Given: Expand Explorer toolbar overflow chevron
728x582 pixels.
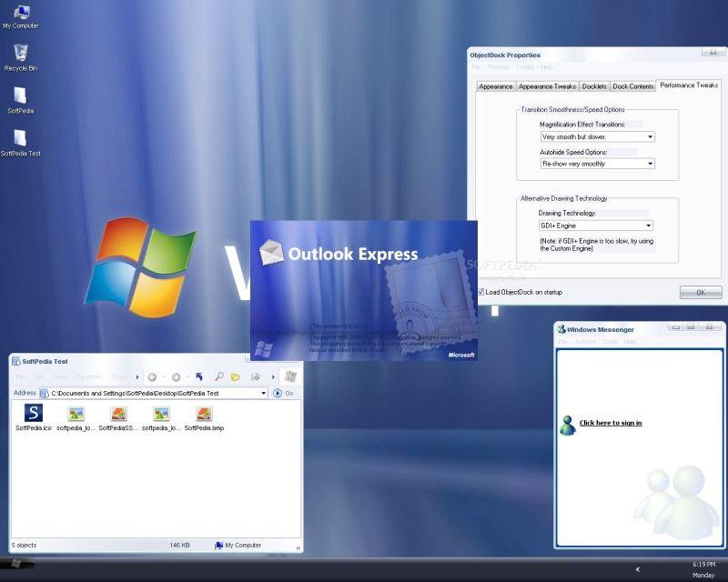Looking at the screenshot, I should pos(273,376).
